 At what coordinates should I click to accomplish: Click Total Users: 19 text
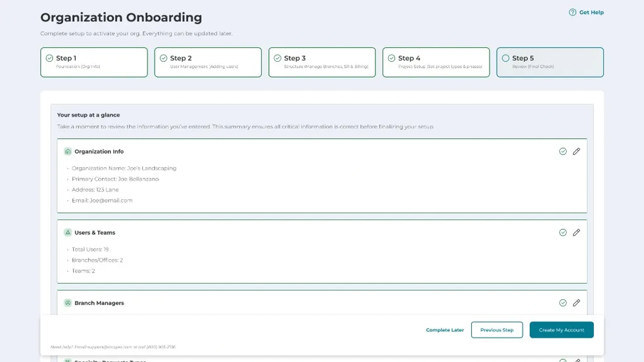point(90,250)
